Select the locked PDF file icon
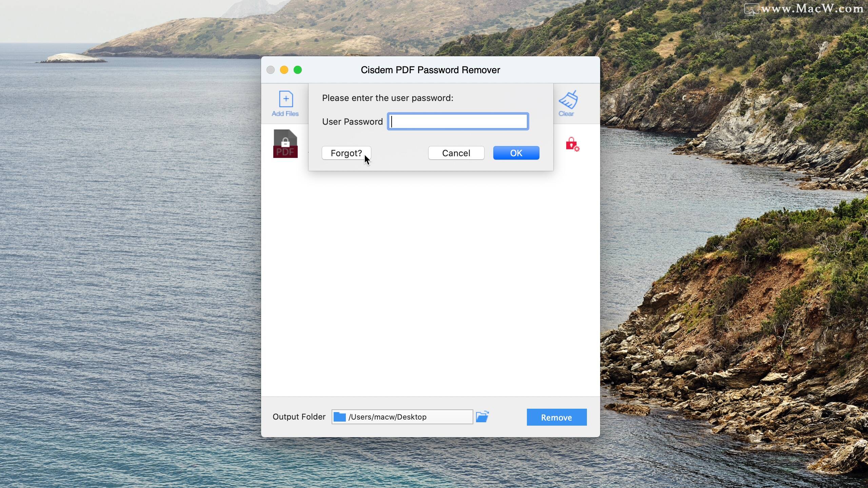868x488 pixels. pyautogui.click(x=285, y=144)
